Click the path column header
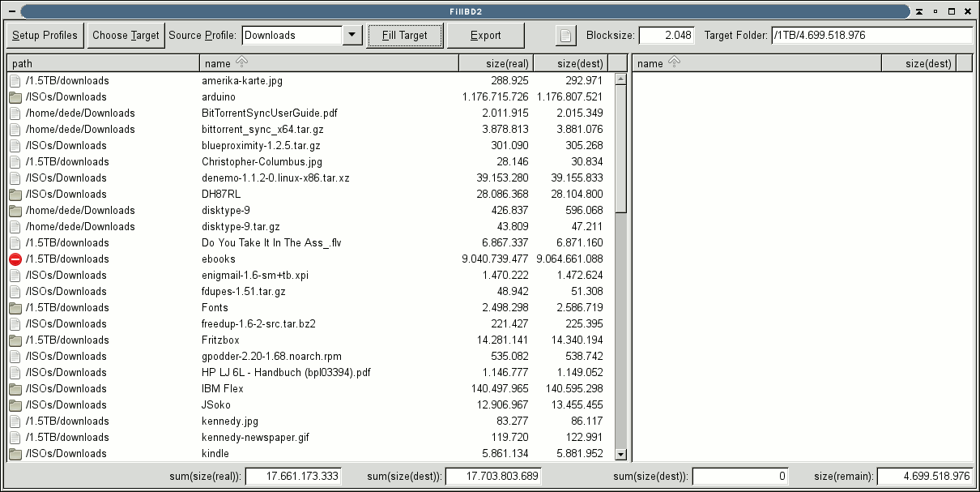Viewport: 980px width, 492px height. click(x=103, y=63)
